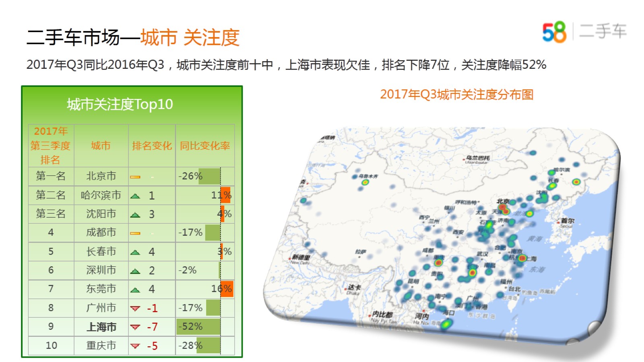Select the bold 上海市 cell
644x362 pixels.
pyautogui.click(x=101, y=327)
